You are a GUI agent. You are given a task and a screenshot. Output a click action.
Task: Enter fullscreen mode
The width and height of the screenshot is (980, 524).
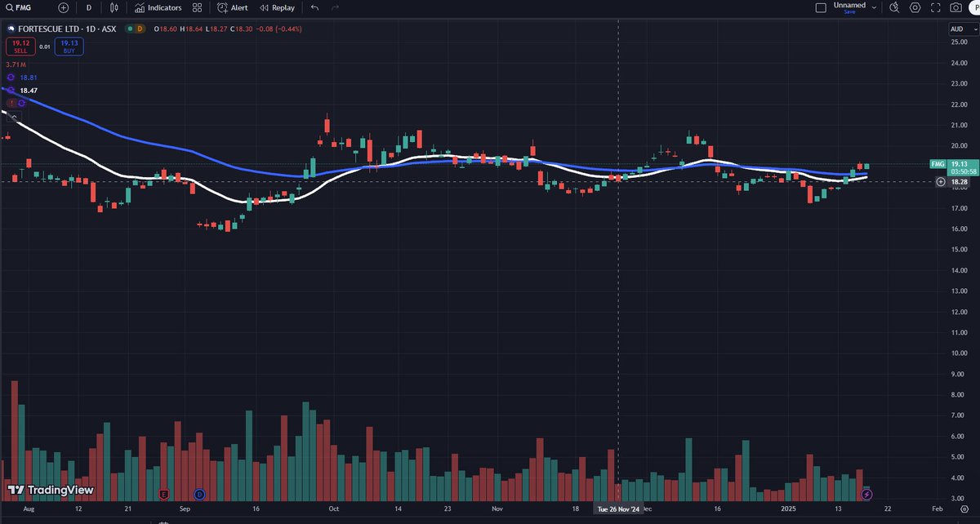935,7
